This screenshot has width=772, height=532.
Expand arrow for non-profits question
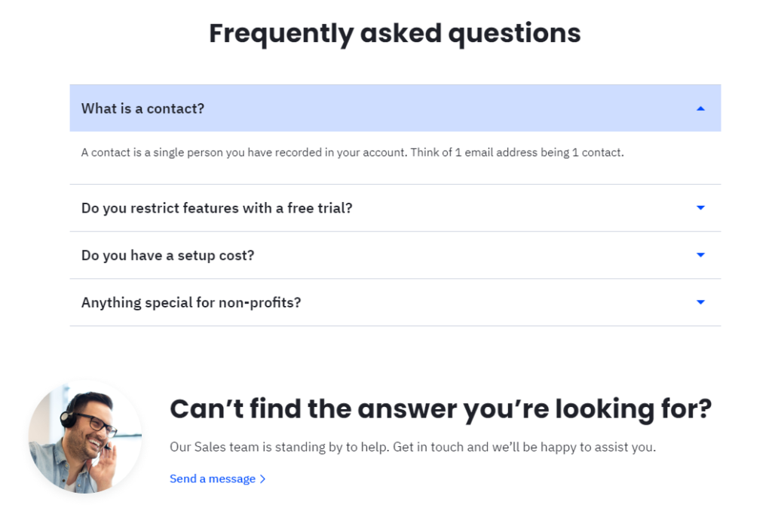[x=700, y=303]
